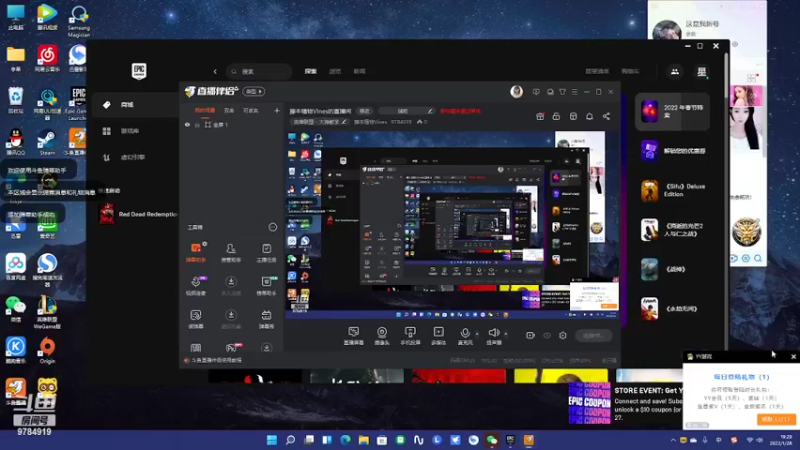Screen dimensions: 800x450
Task: Open the mode switch pill beside Douyu logo
Action: click(x=254, y=91)
